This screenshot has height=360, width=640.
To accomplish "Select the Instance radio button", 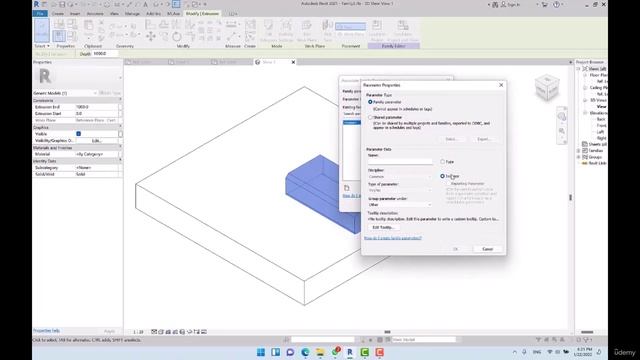I will pyautogui.click(x=442, y=176).
